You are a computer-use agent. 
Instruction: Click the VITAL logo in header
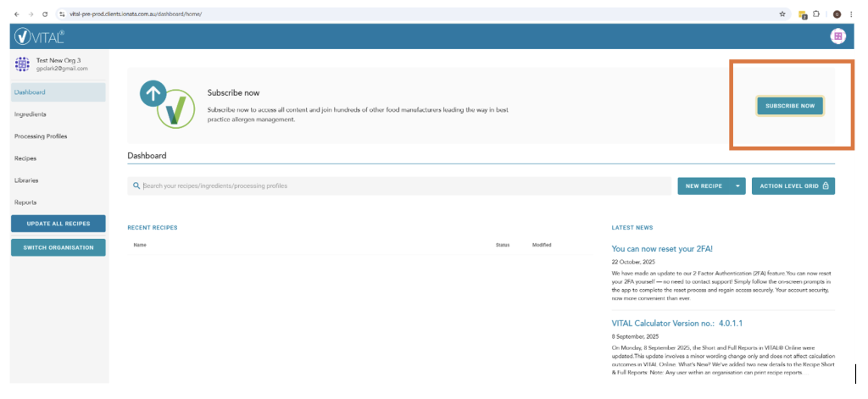click(x=39, y=36)
